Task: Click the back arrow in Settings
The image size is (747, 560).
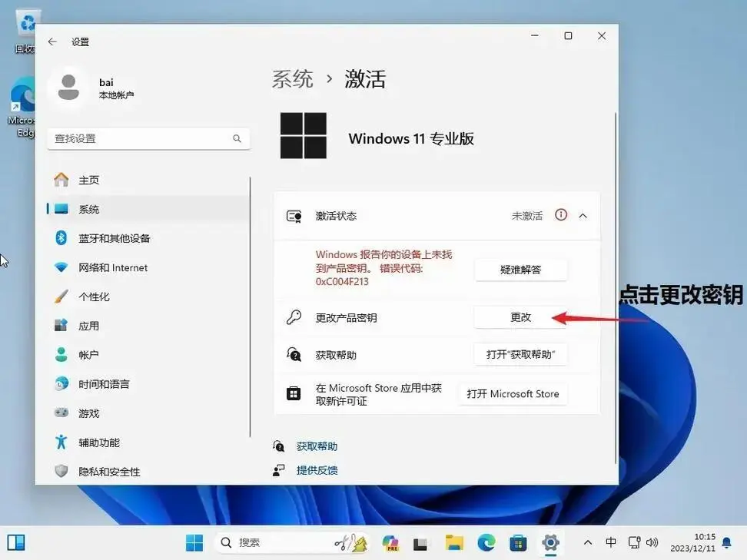Action: [51, 42]
